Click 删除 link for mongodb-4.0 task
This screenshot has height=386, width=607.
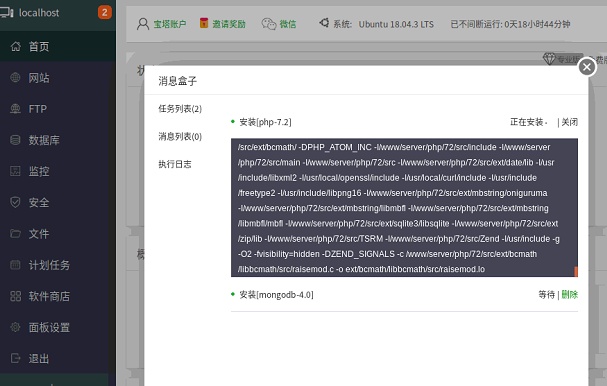[569, 295]
